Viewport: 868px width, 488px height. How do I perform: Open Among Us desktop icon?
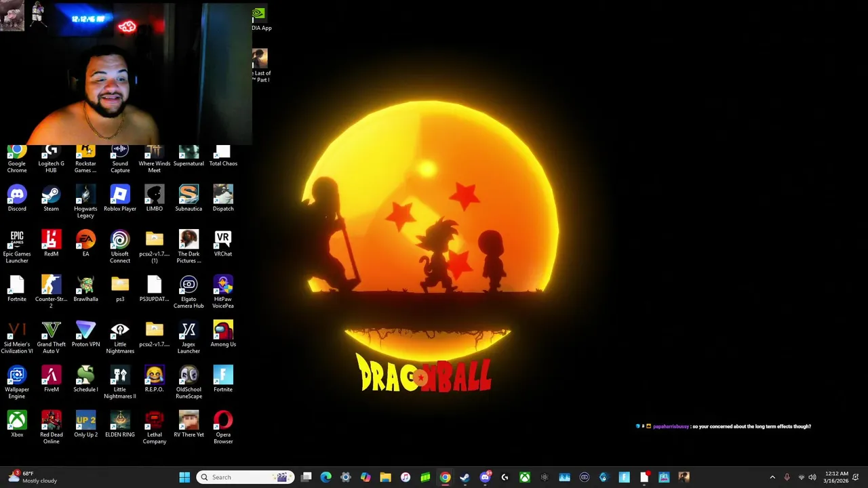point(223,334)
